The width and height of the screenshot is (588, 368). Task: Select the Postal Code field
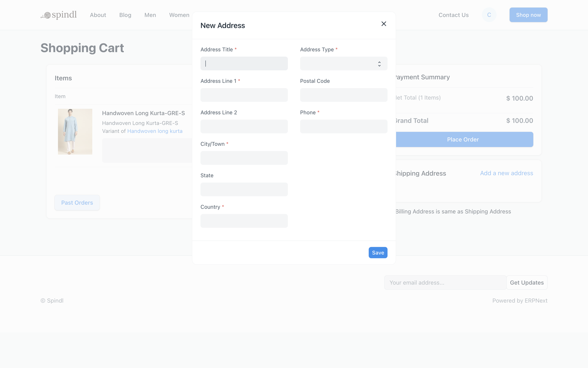coord(343,95)
